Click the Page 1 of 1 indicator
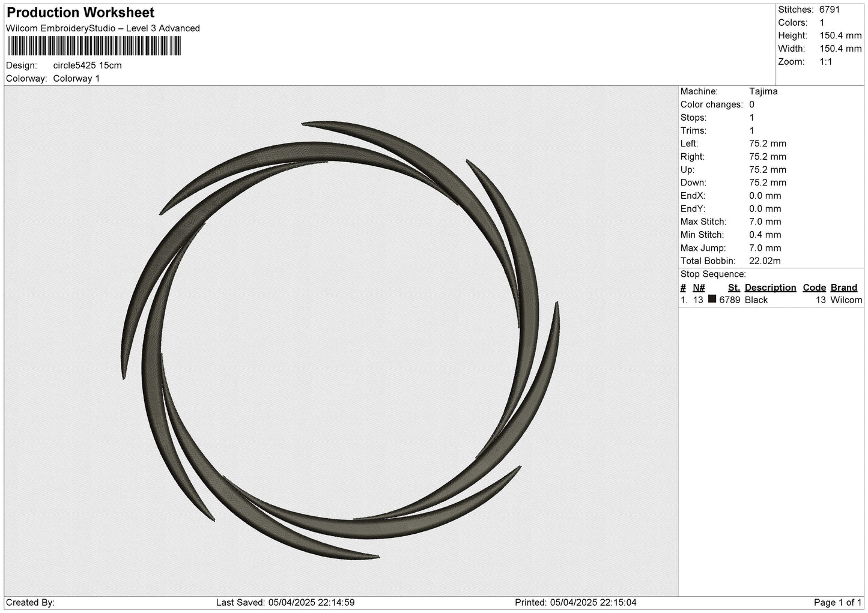The width and height of the screenshot is (868, 613). pos(838,602)
